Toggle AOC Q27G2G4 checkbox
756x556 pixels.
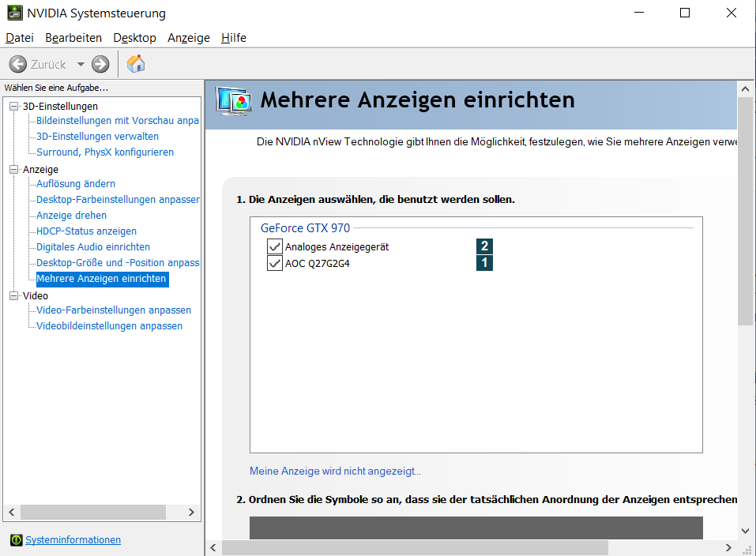point(275,263)
